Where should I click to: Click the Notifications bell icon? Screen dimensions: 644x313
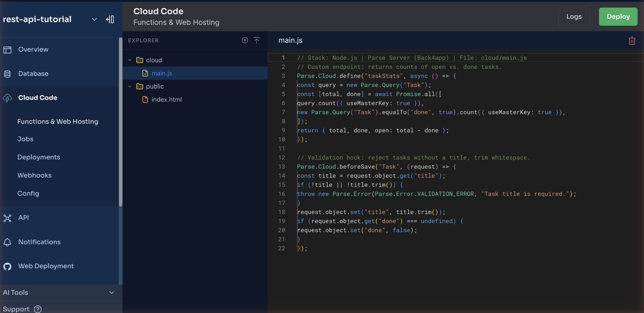(x=7, y=242)
